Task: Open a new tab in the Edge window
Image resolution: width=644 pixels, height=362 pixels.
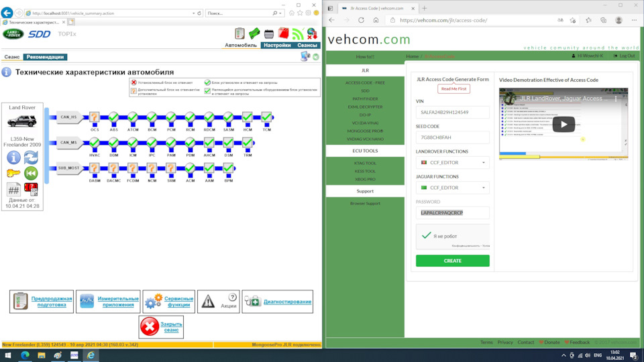Action: click(x=425, y=8)
